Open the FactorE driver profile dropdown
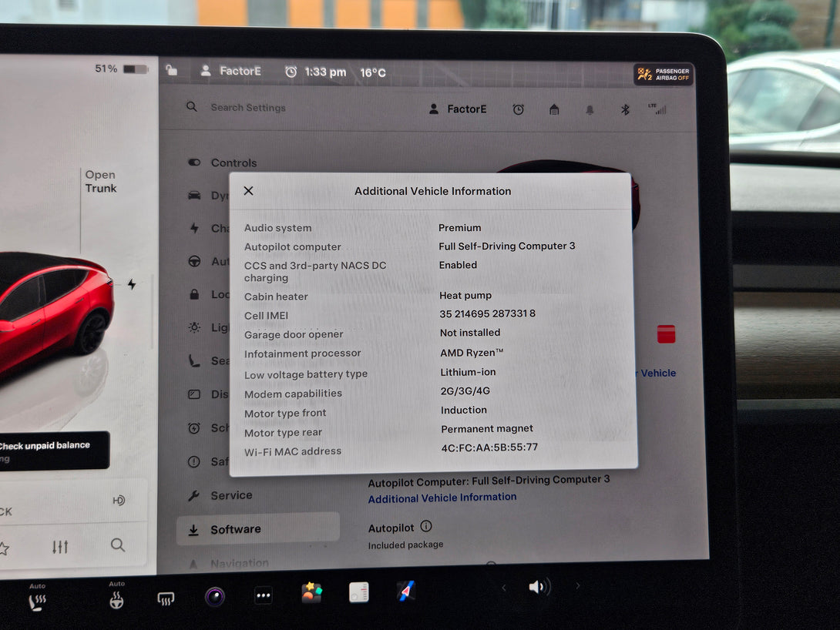 458,109
